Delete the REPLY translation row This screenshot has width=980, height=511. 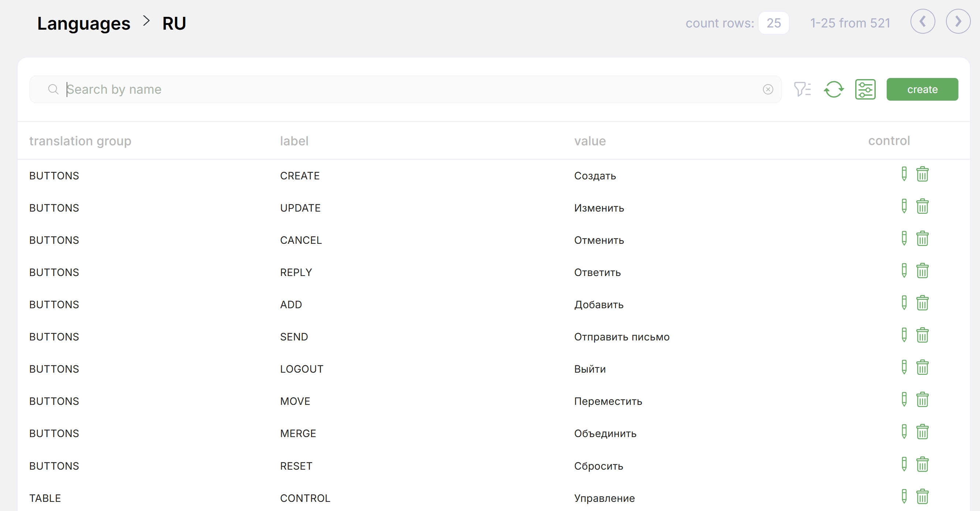click(x=922, y=271)
